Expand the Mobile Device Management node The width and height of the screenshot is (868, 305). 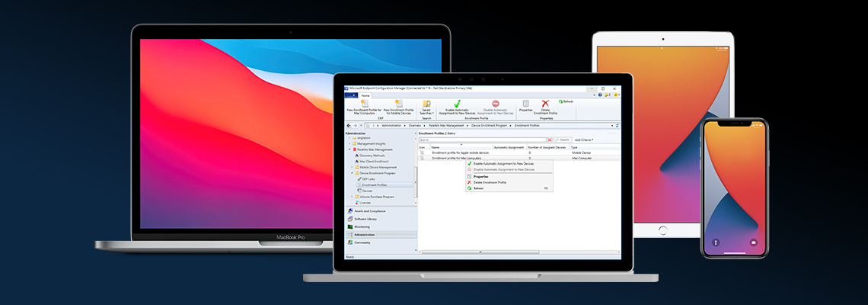pyautogui.click(x=352, y=167)
